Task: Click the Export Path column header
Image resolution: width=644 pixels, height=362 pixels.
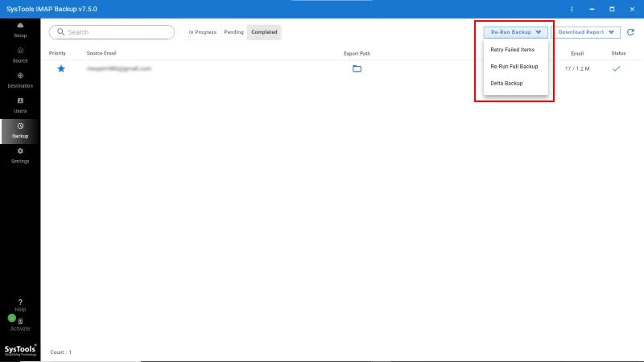Action: [x=357, y=53]
